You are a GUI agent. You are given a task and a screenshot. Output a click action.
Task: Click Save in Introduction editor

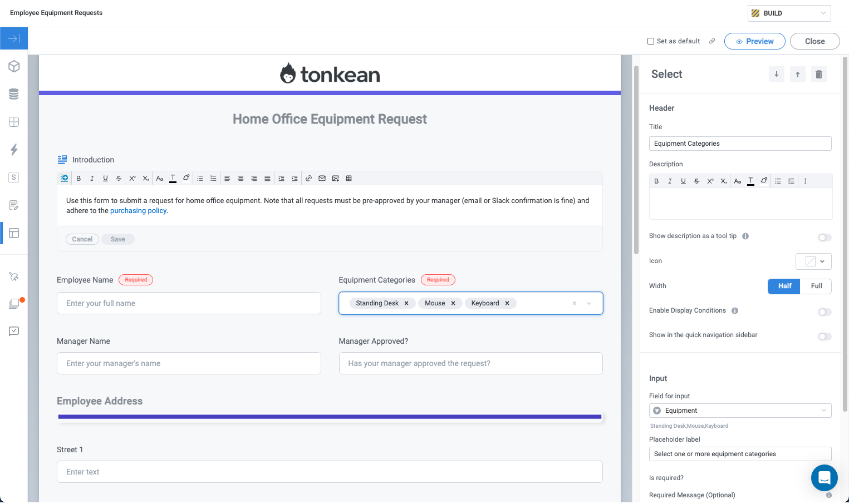(x=118, y=239)
